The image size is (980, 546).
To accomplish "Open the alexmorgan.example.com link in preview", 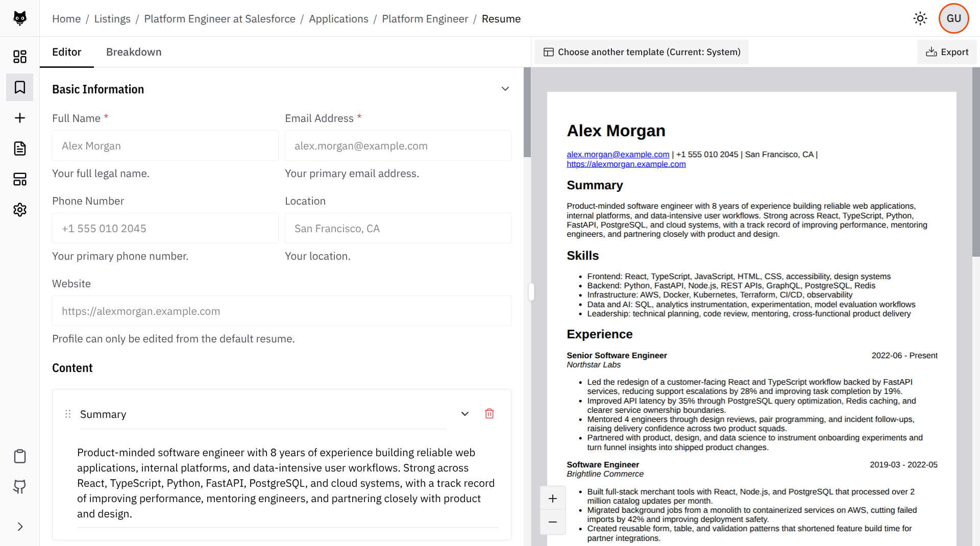I will (x=626, y=164).
